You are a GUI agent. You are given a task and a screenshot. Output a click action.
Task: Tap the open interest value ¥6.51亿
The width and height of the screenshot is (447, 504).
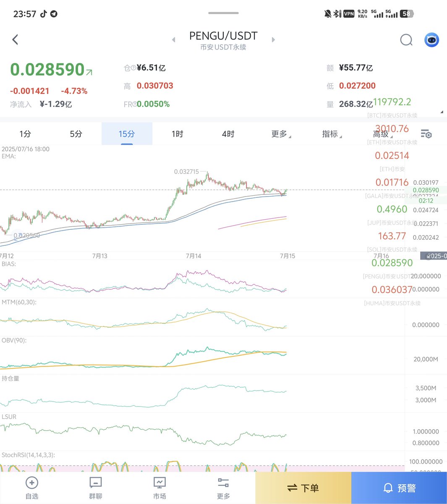click(151, 68)
